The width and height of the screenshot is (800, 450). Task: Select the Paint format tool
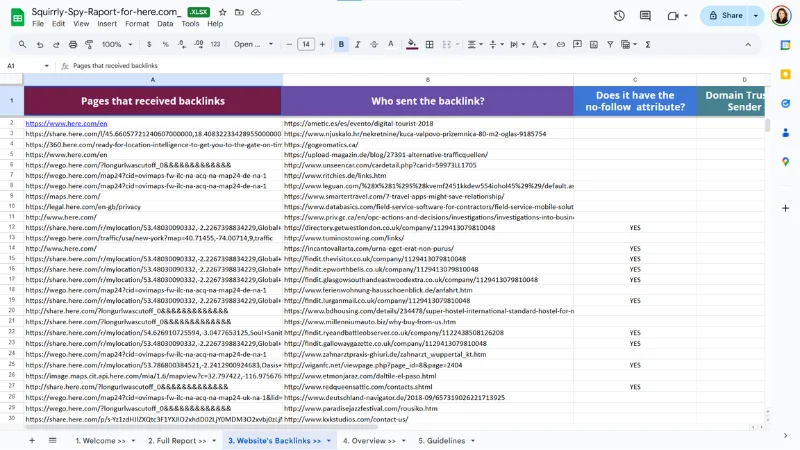(x=89, y=44)
